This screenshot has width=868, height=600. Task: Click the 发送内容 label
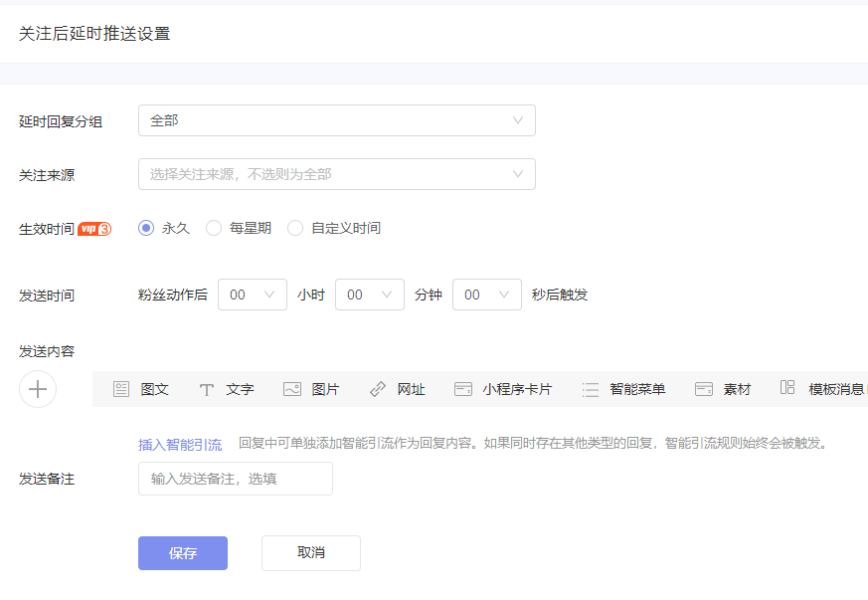pos(47,351)
